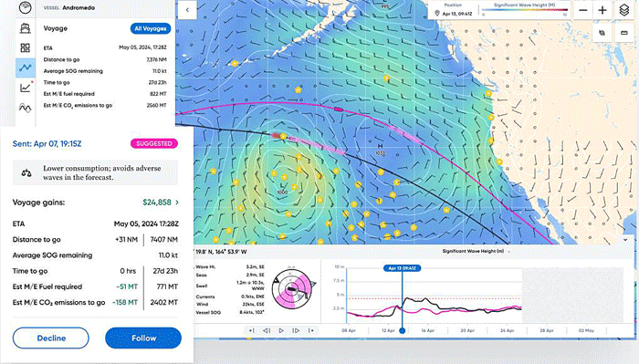Select the route voyage icon in the sidebar
This screenshot has height=364, width=639.
click(25, 68)
